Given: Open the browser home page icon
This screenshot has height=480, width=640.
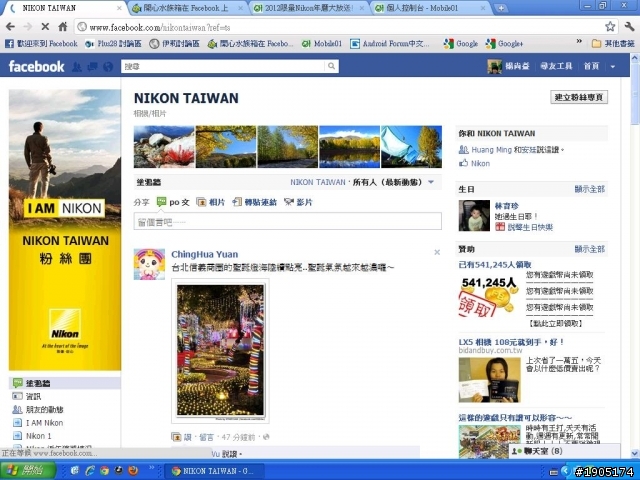Looking at the screenshot, I should tap(62, 27).
